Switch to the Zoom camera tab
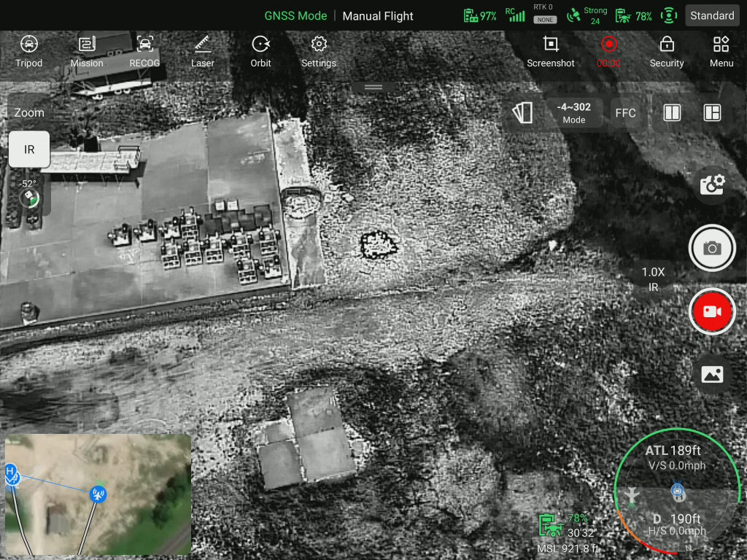The width and height of the screenshot is (747, 560). coord(29,113)
